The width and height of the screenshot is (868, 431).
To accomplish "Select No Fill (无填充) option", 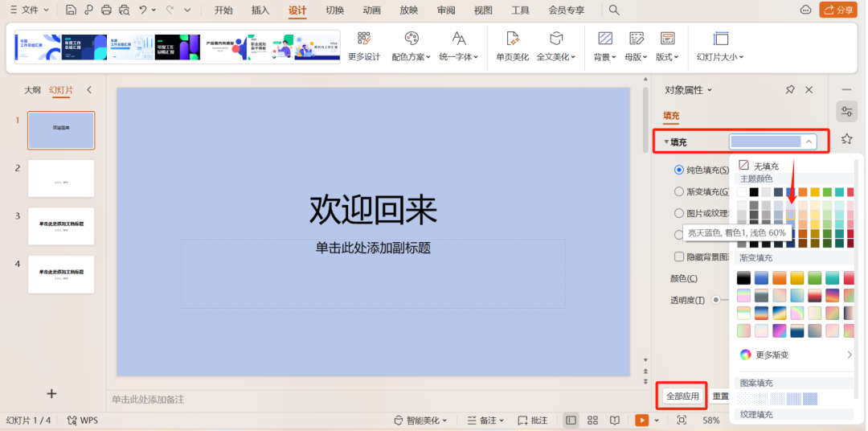I will 759,166.
